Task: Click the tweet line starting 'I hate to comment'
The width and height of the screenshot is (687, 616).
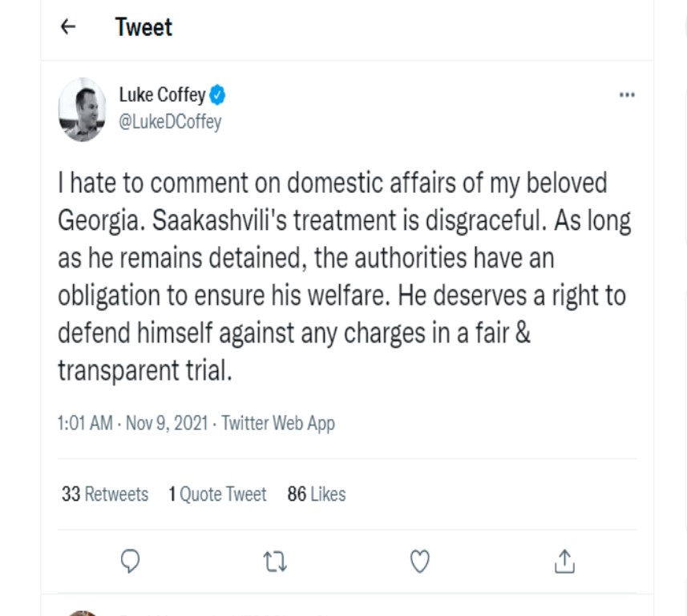Action: (332, 183)
